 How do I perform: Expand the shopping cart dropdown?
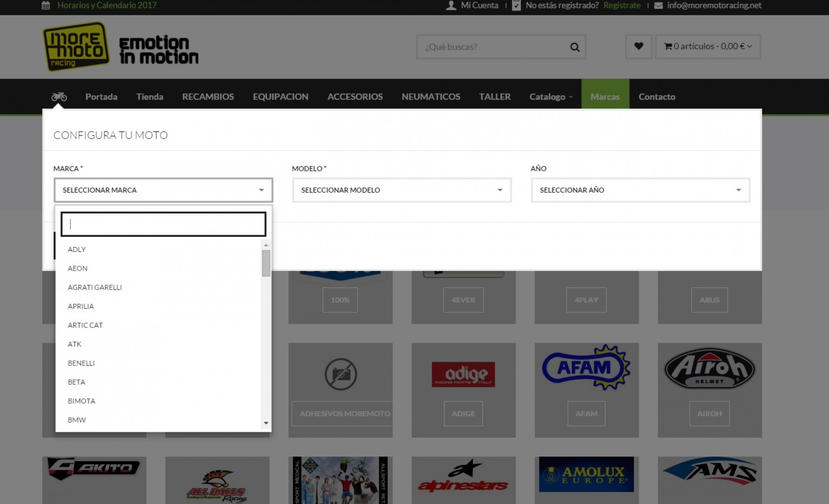(708, 46)
